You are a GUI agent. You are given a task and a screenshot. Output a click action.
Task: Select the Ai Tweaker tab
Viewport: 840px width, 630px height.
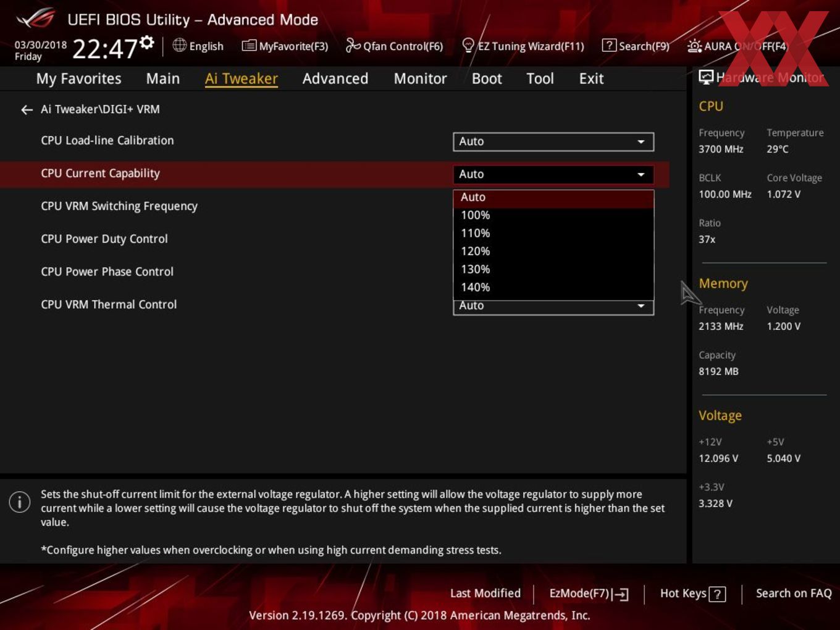coord(241,78)
